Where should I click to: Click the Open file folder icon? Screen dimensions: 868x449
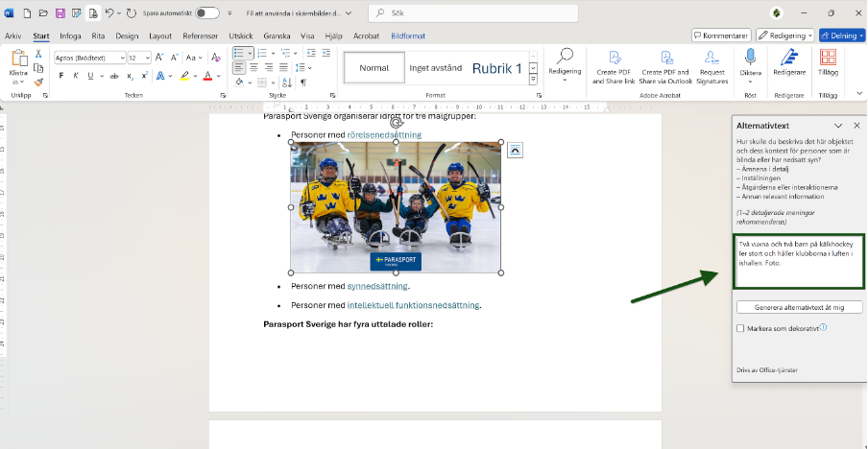44,12
